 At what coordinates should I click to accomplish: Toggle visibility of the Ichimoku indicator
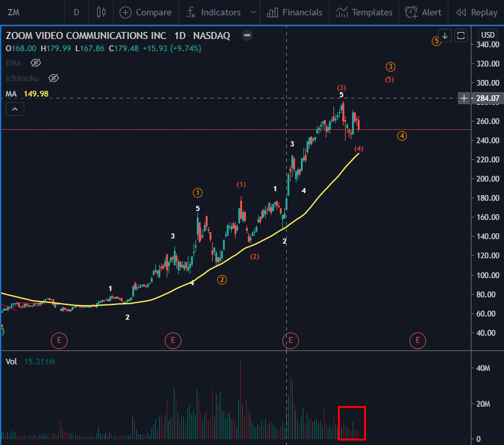54,78
